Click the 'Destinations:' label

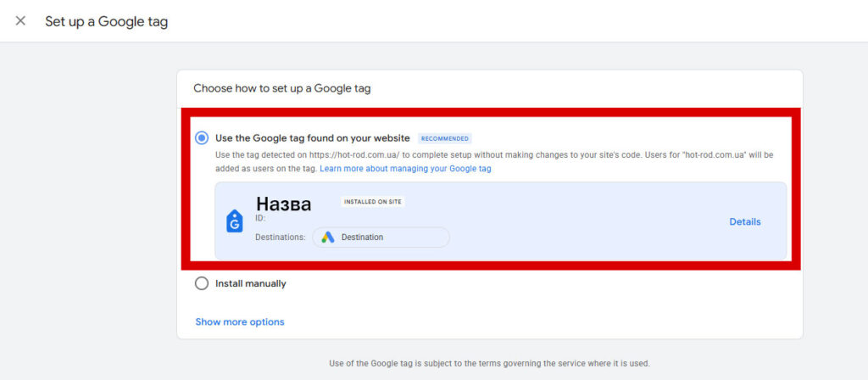point(281,237)
